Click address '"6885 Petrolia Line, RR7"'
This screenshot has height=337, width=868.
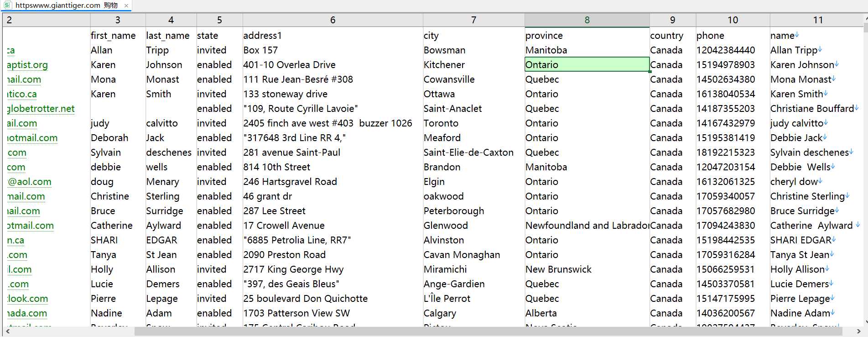333,240
